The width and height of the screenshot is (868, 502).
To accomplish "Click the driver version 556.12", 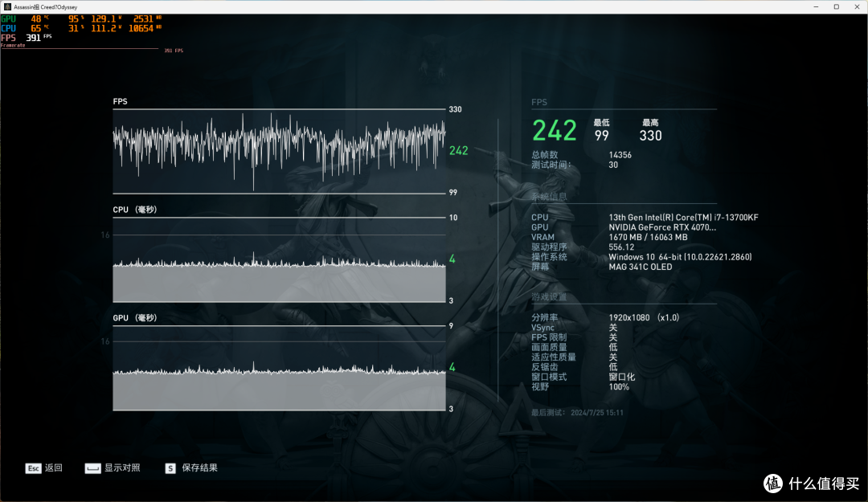I will point(621,247).
